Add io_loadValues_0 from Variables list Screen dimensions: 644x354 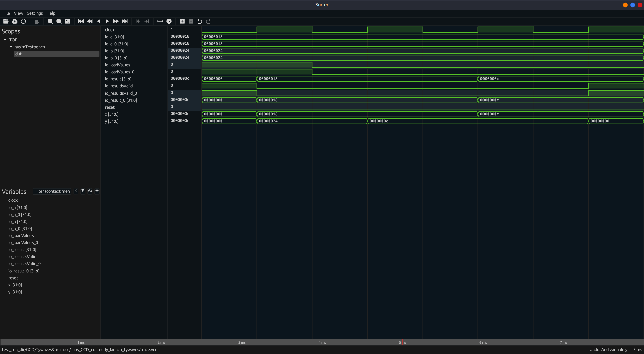click(23, 243)
